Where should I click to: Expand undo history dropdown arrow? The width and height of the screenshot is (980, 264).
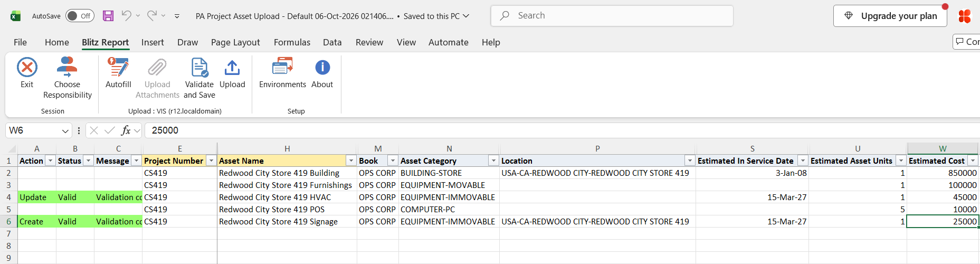click(138, 16)
